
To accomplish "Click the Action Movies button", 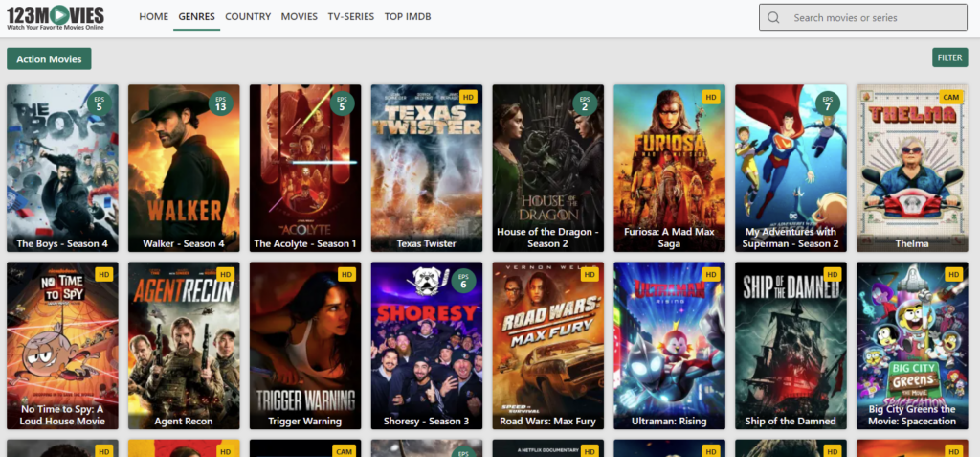I will click(x=49, y=59).
